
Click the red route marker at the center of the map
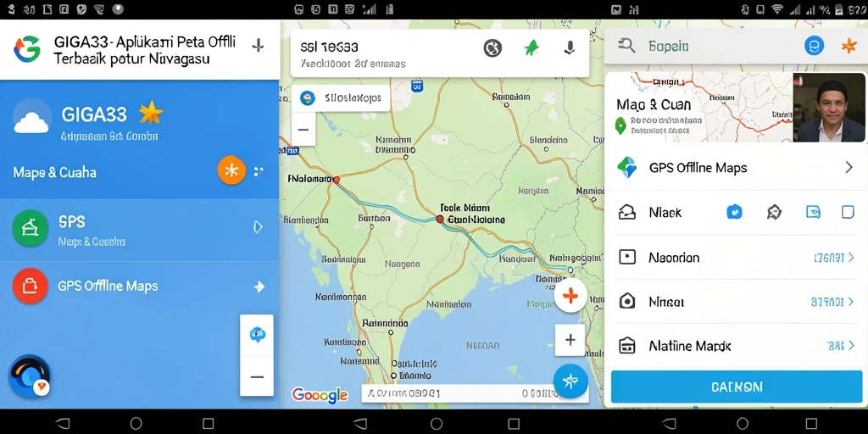pyautogui.click(x=440, y=220)
